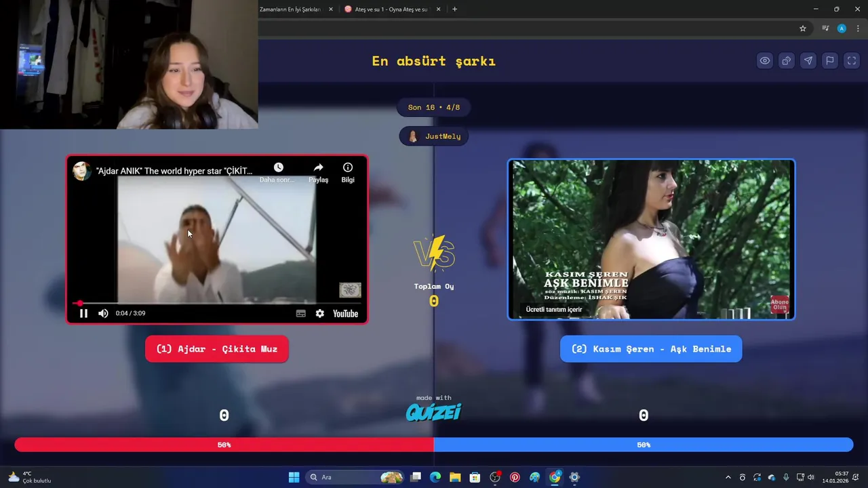This screenshot has height=488, width=868.
Task: Open Task View on the taskbar
Action: pos(416,477)
